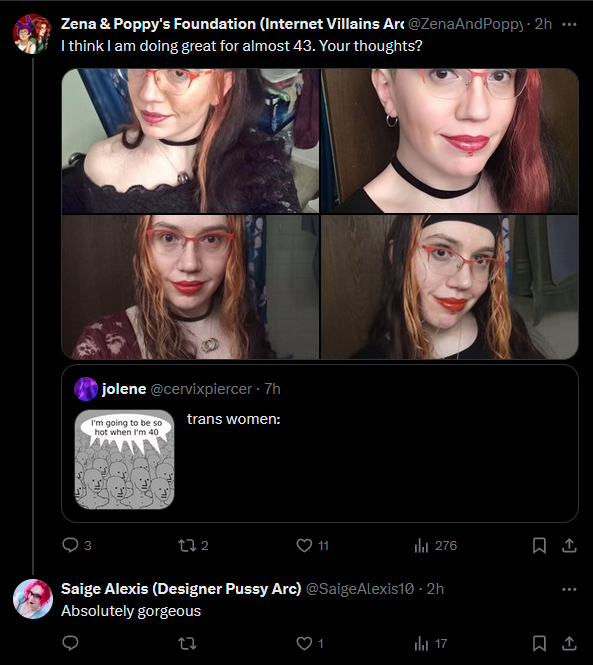The width and height of the screenshot is (593, 665).
Task: Repost Saige Alexis's reply
Action: tap(187, 643)
